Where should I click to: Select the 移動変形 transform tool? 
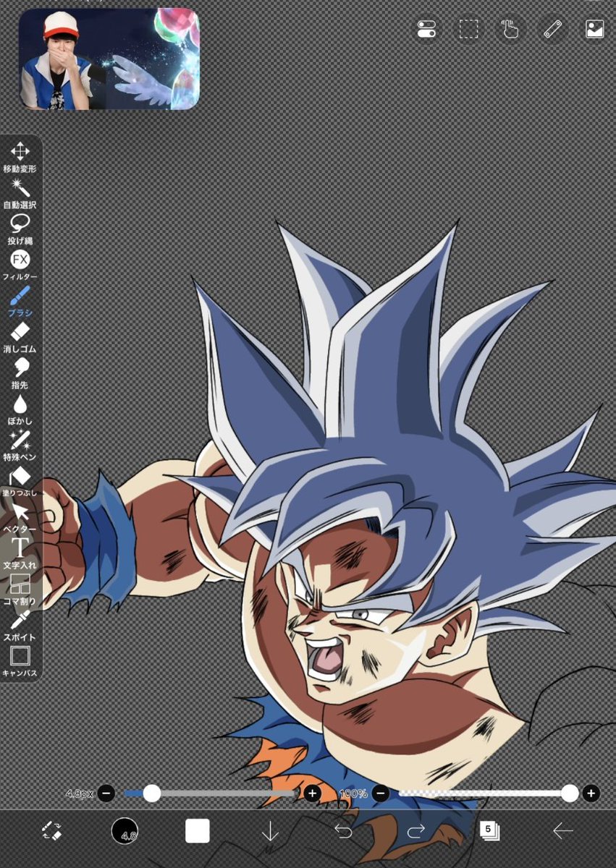tap(20, 157)
